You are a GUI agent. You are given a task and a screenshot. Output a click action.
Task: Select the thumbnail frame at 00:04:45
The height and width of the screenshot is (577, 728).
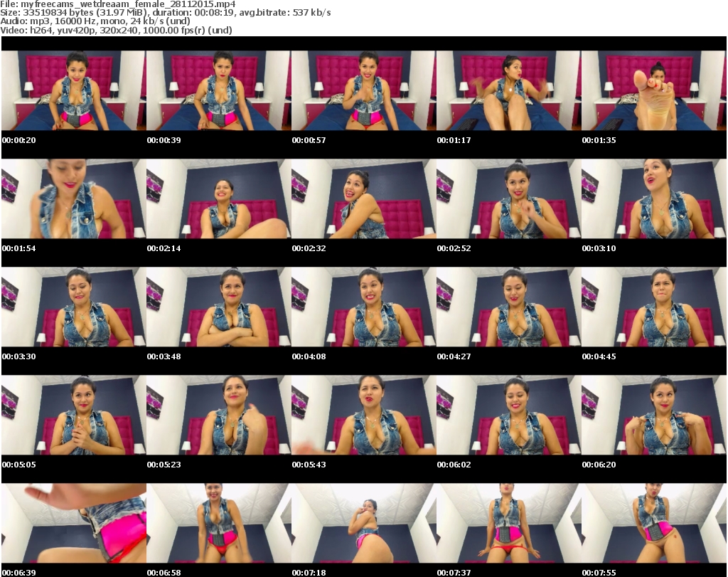654,307
